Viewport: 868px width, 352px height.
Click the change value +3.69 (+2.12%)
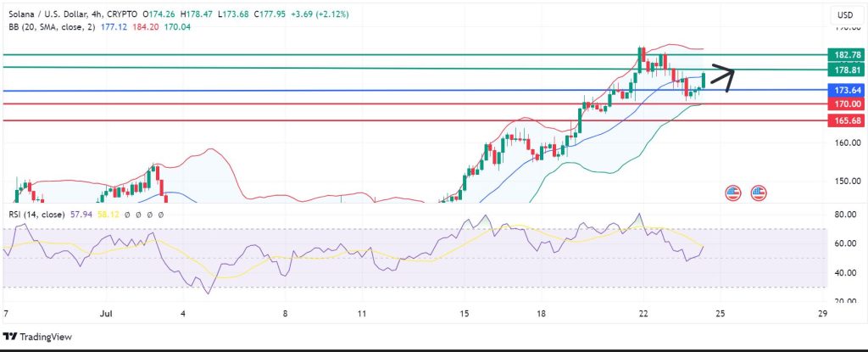(320, 14)
